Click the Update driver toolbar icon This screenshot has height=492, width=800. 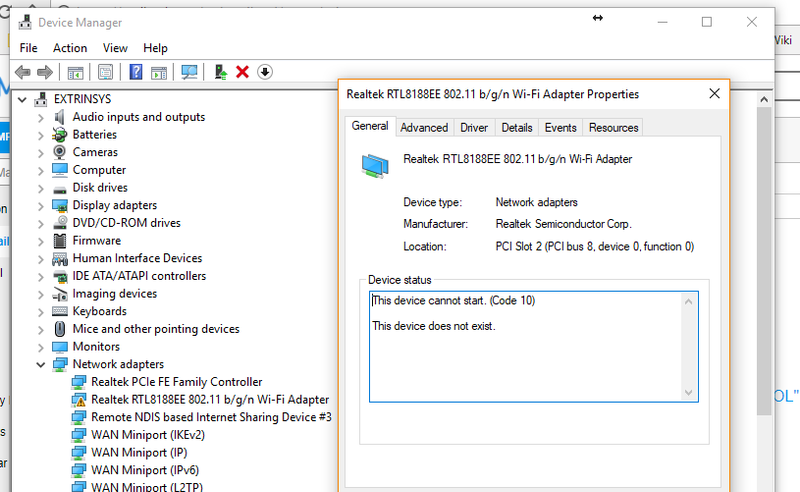[x=220, y=72]
